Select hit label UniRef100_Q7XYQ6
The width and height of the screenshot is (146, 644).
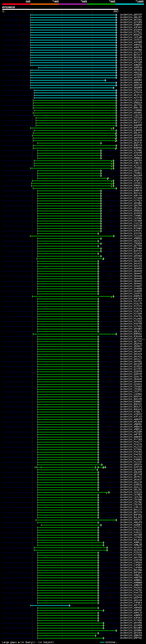point(131,259)
